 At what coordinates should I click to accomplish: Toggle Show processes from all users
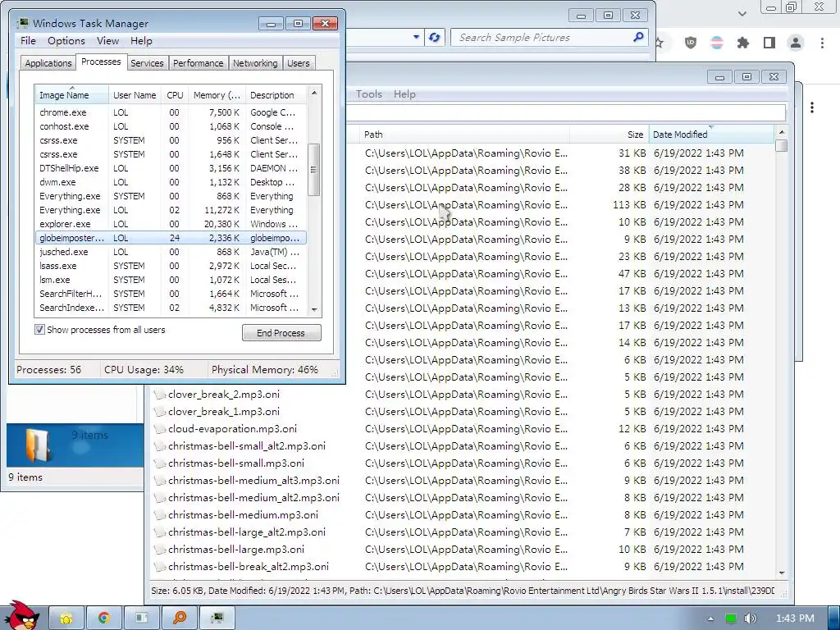pyautogui.click(x=39, y=330)
